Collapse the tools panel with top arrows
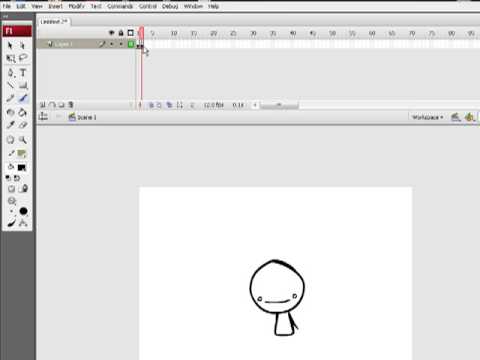The width and height of the screenshot is (480, 360). [6, 16]
